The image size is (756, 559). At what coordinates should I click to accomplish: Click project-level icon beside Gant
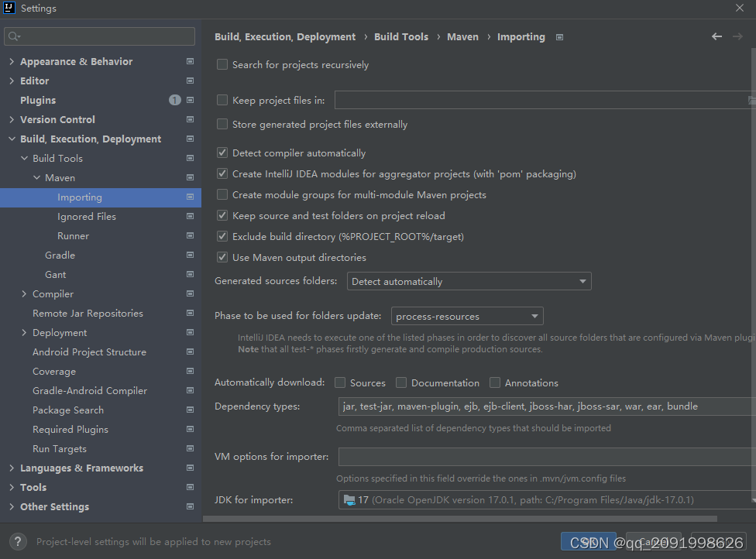190,274
